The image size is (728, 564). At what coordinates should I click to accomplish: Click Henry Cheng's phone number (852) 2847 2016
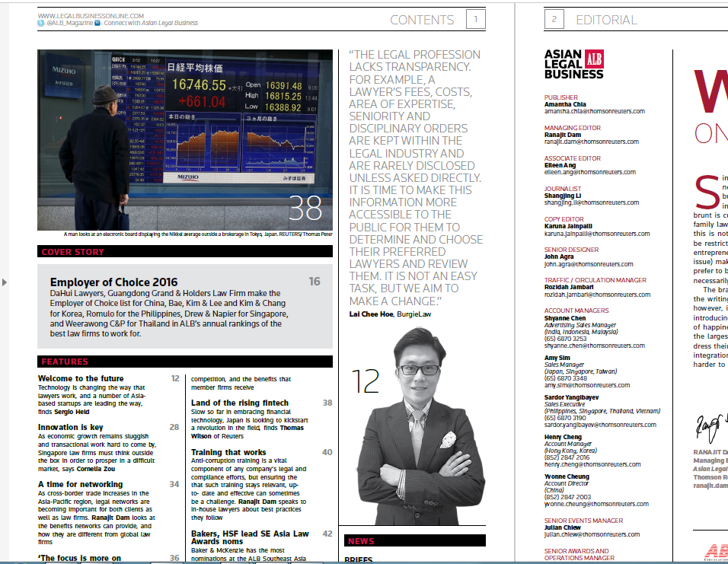(567, 457)
